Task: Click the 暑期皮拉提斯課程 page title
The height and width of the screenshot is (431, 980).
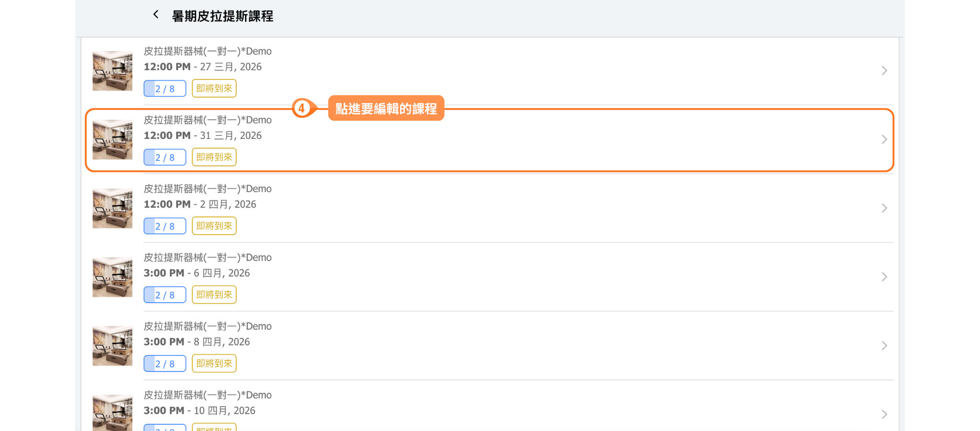Action: tap(223, 16)
